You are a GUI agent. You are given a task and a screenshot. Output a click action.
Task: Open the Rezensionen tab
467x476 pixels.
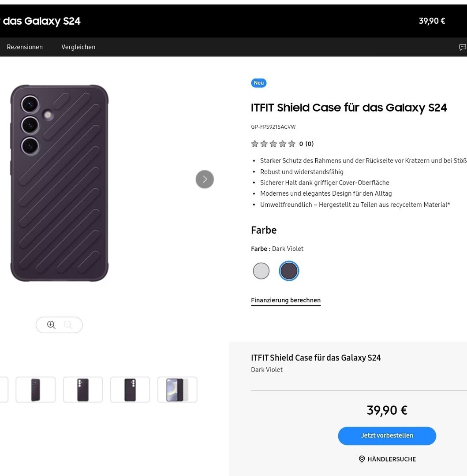(25, 47)
